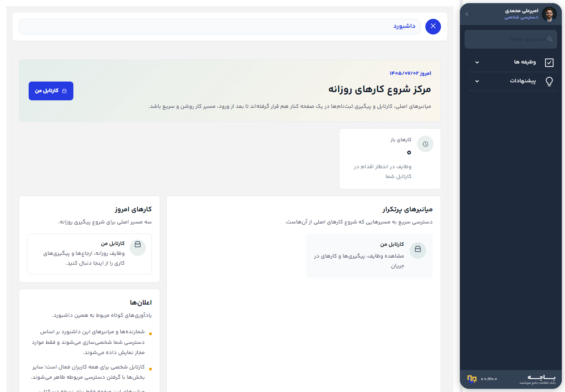Click the user profile avatar photo
The width and height of the screenshot is (565, 392).
[x=549, y=14]
